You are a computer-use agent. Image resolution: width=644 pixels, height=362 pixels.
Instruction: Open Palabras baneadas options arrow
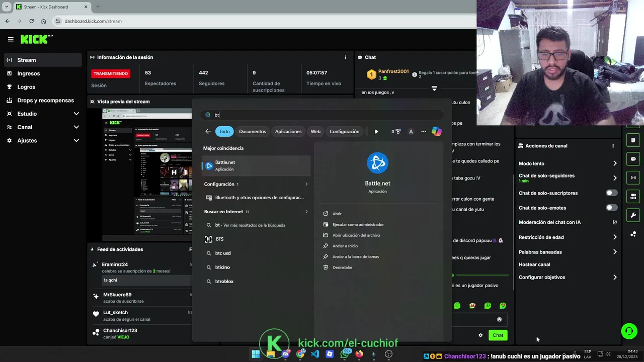[x=615, y=252]
